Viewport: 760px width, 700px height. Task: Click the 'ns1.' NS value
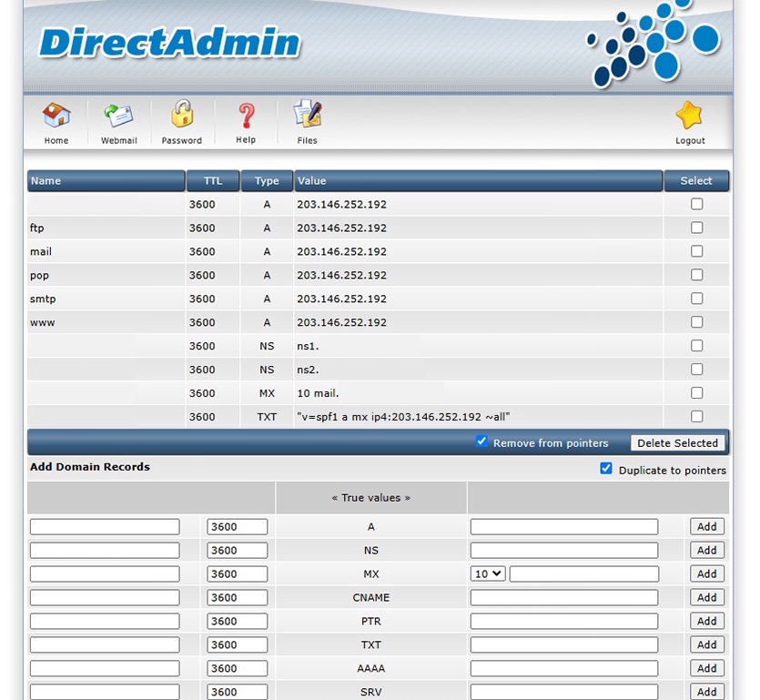coord(308,346)
